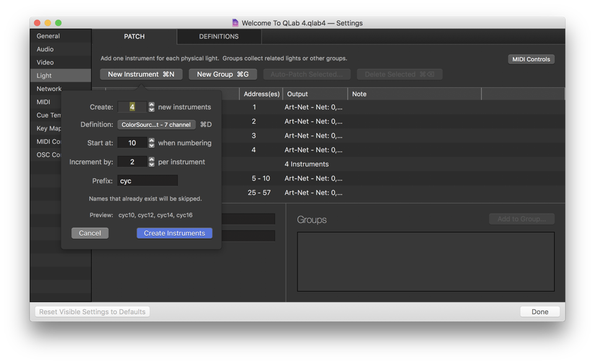Click in the Prefix text field

pos(148,181)
